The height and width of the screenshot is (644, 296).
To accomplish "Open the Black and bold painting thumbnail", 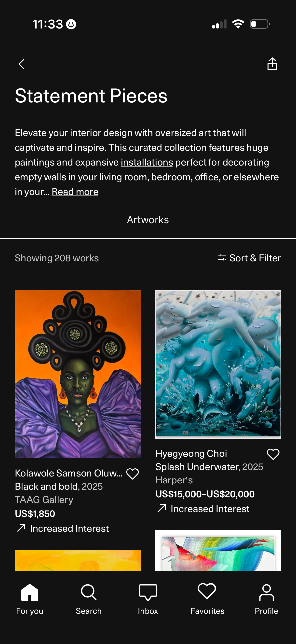I will point(78,374).
